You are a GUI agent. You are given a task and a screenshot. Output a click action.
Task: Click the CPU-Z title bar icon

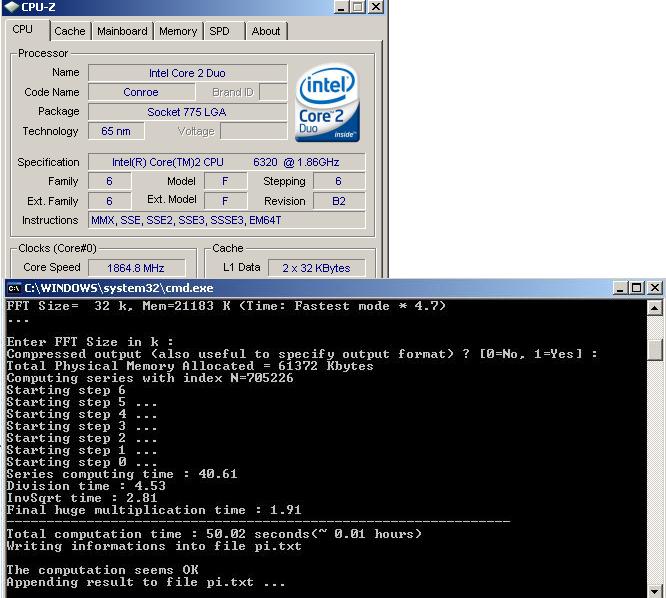11,7
